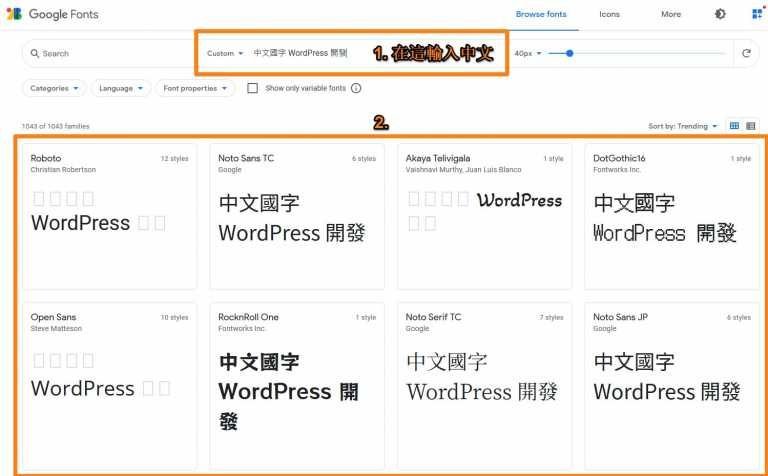Viewport: 768px width, 476px height.
Task: Reset preview with the refresh icon
Action: pyautogui.click(x=745, y=54)
